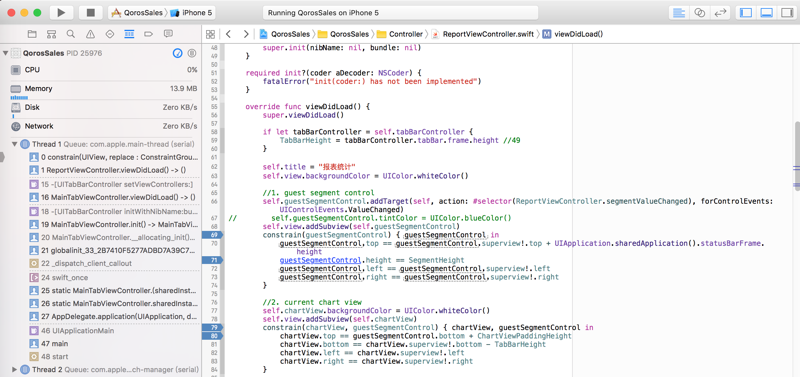Click the Run (play) button
The image size is (800, 377).
(x=62, y=13)
